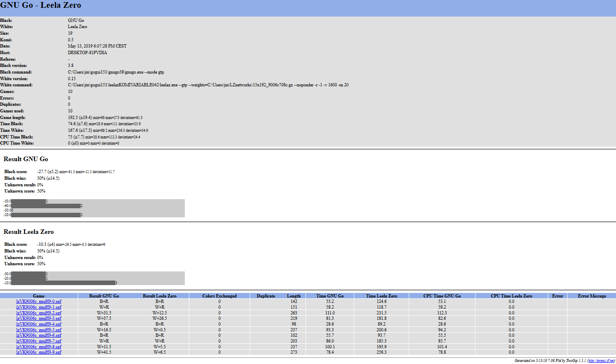
Task: Select the lzVK9006c_gnuH9-4.sgf link
Action: 39,324
